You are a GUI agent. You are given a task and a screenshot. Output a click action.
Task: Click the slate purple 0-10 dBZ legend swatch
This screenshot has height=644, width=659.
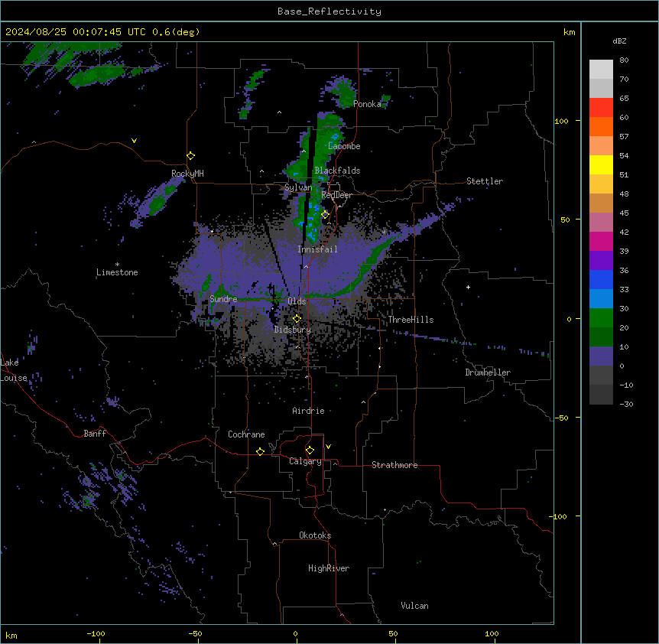(x=601, y=356)
